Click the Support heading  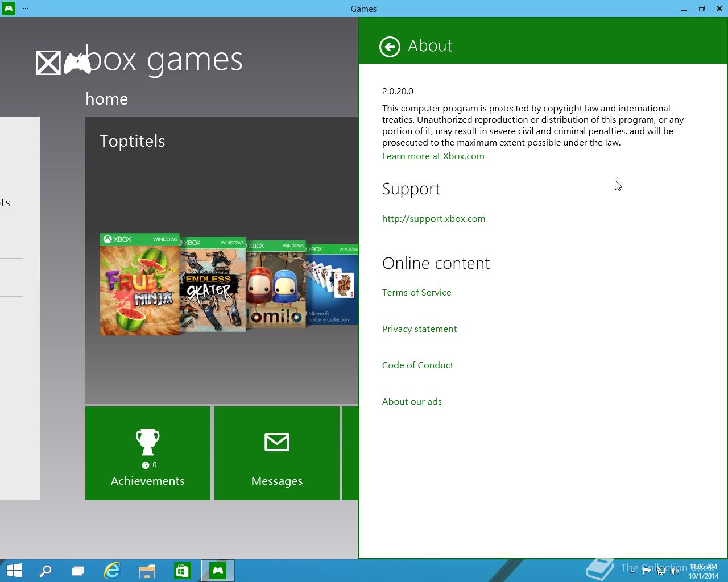[x=411, y=189]
